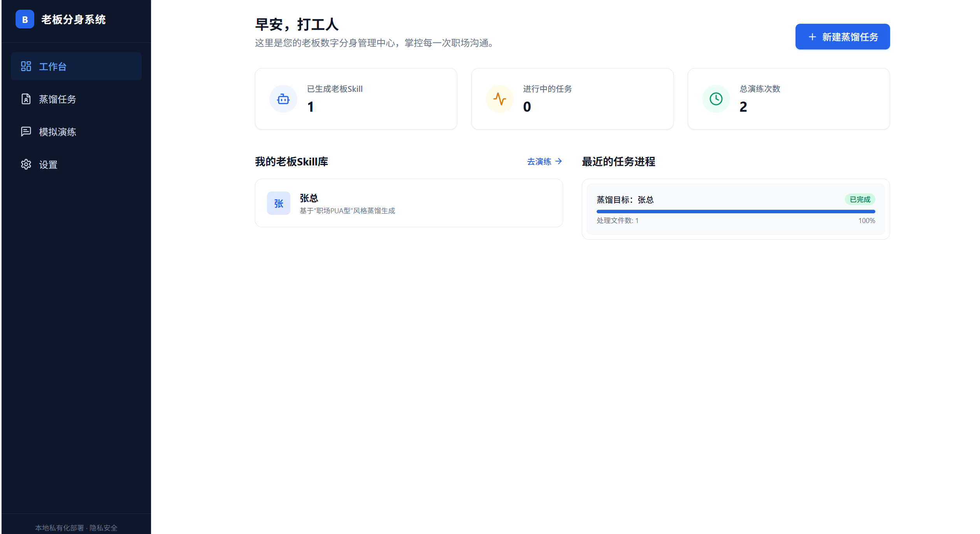
Task: Open the 张总 skill card
Action: click(409, 203)
